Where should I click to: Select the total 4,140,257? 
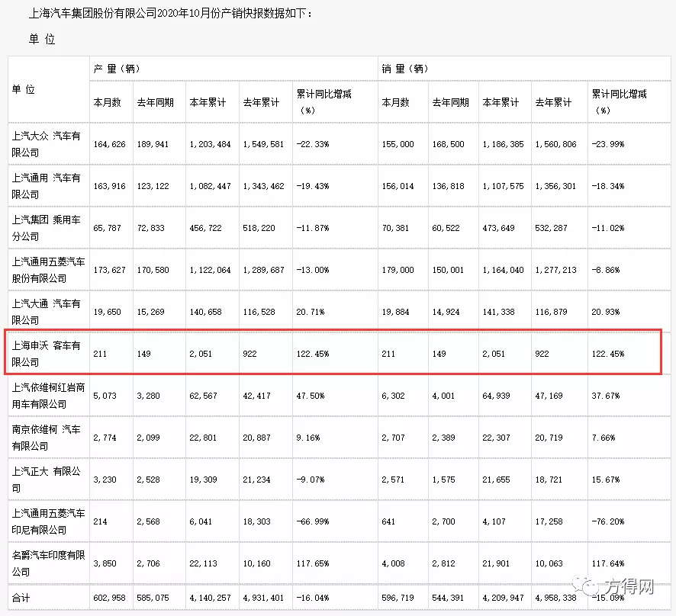coord(210,598)
